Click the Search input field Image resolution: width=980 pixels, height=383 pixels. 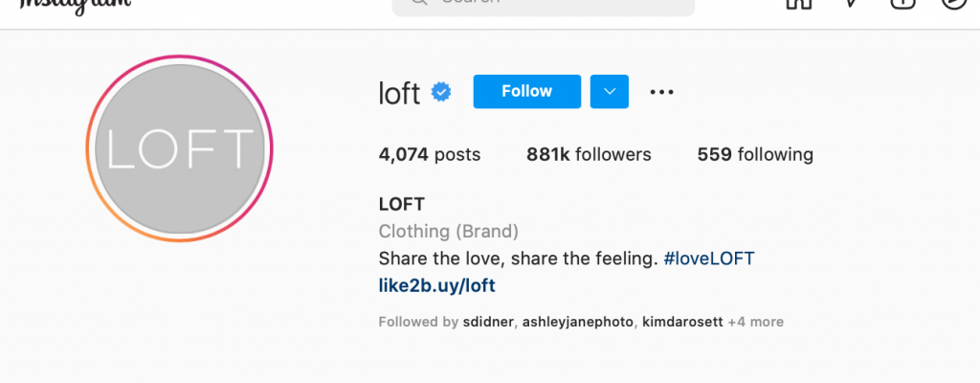(555, 4)
